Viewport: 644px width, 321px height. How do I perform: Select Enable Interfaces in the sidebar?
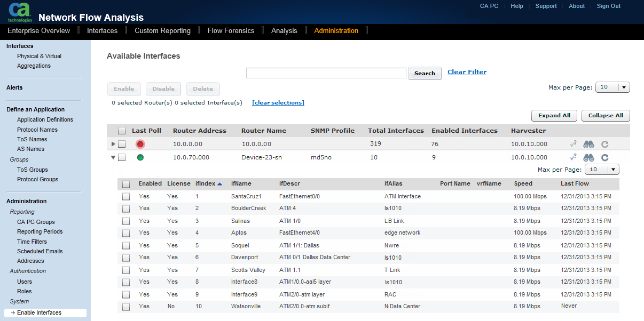(45, 313)
